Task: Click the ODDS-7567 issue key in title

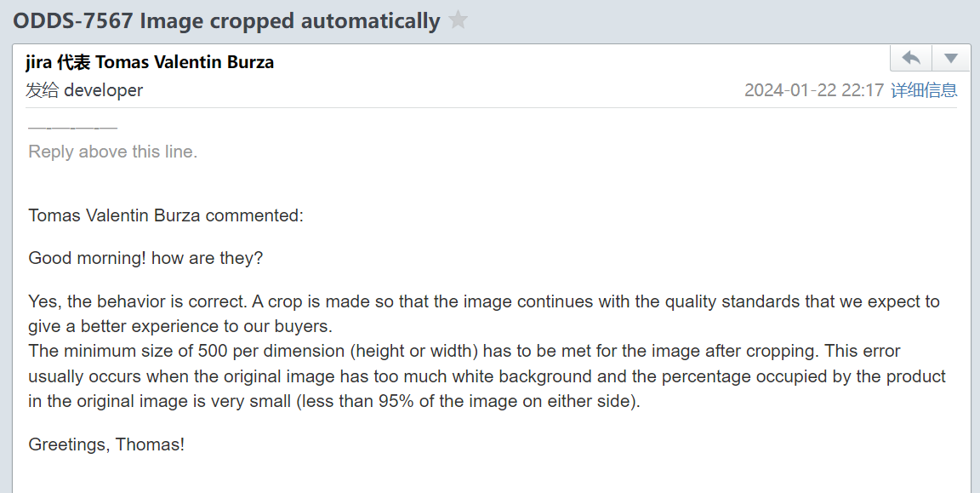Action: (x=73, y=20)
